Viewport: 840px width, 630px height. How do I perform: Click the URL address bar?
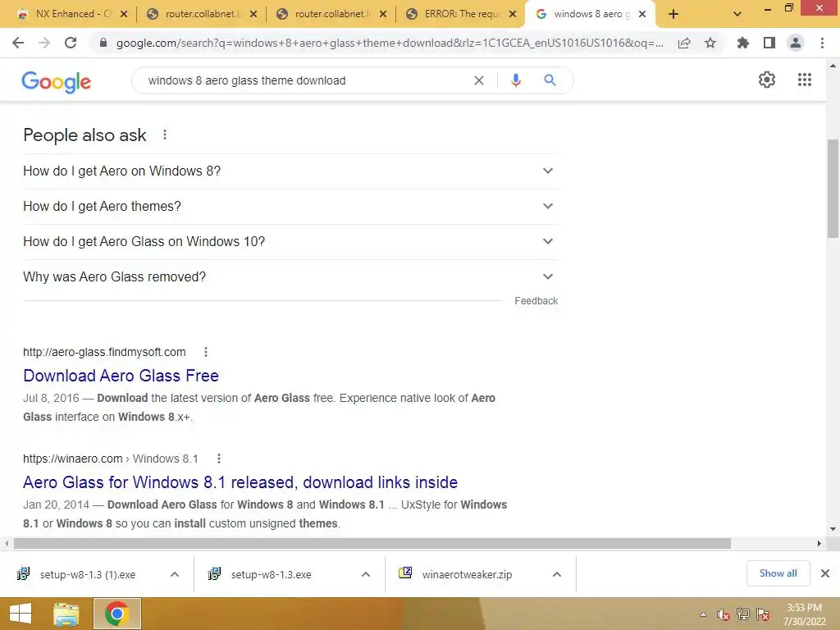point(390,43)
